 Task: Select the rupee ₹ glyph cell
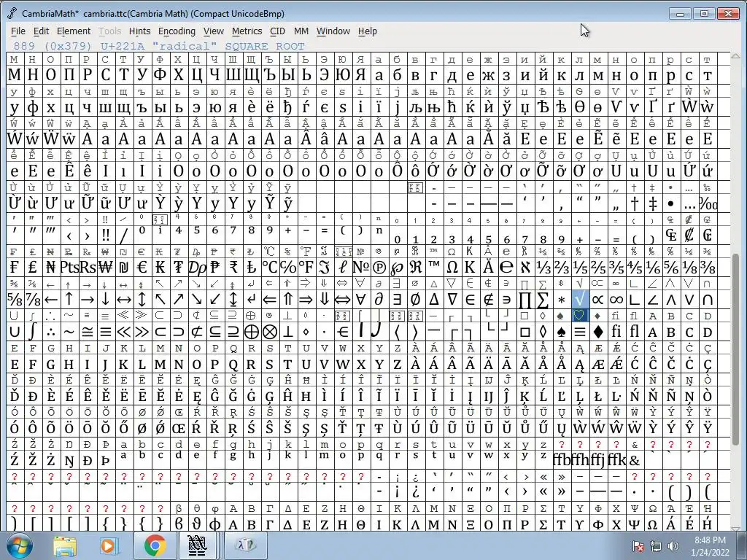point(233,267)
